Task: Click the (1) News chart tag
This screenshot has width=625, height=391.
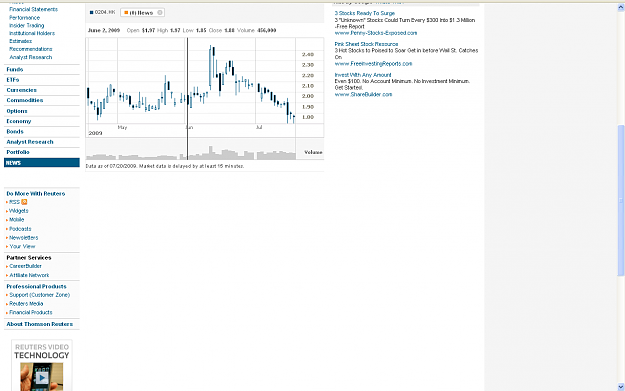Action: click(x=142, y=13)
